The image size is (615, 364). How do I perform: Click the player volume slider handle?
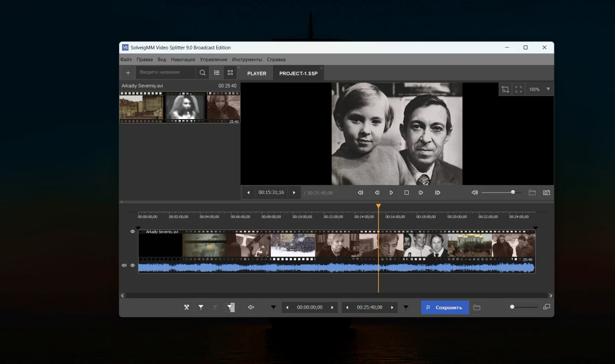click(513, 192)
